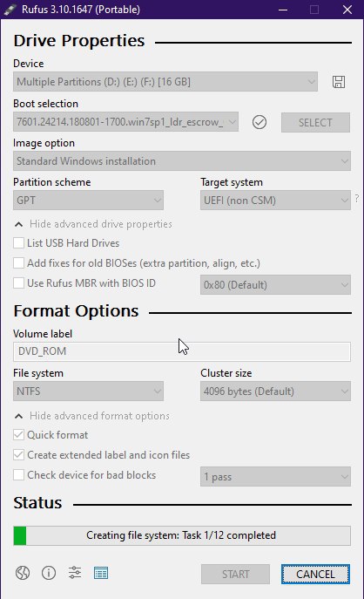Image resolution: width=364 pixels, height=599 pixels.
Task: Click the checksum checkmark circle icon
Action: 260,122
